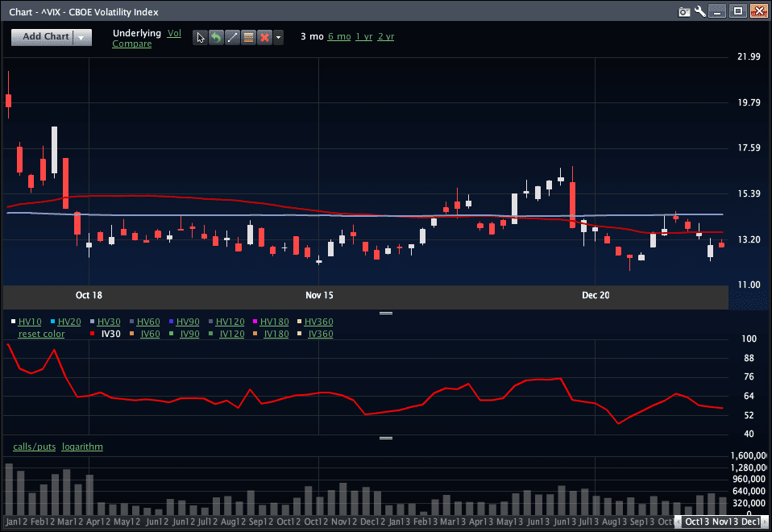Viewport: 772px width, 532px height.
Task: Switch to the Vol view
Action: point(174,33)
